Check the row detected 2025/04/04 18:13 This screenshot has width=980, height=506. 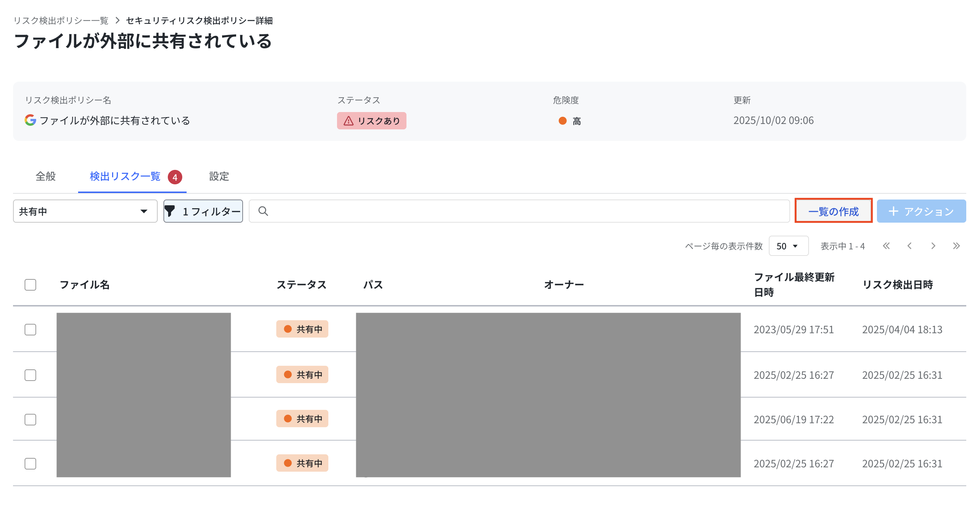(30, 329)
